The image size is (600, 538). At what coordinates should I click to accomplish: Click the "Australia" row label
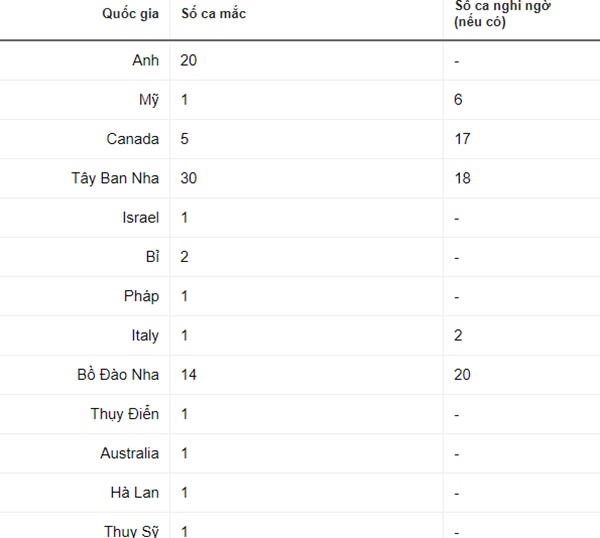tap(129, 453)
